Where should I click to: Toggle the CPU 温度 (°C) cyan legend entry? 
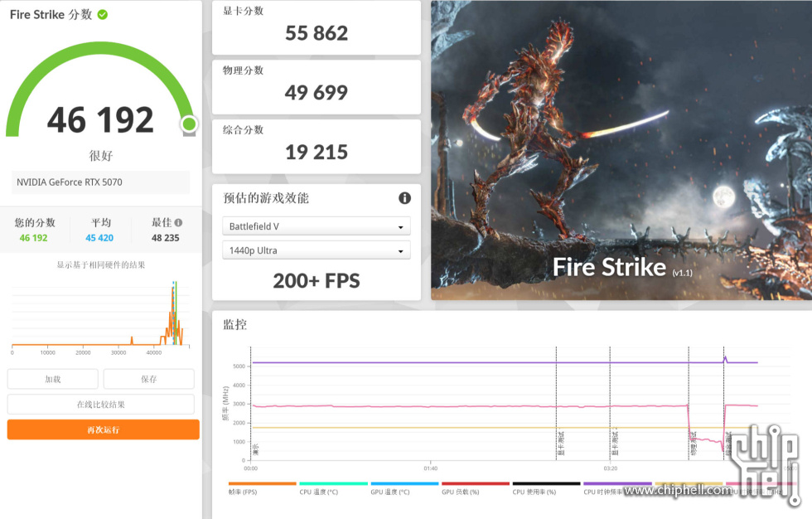click(x=333, y=489)
